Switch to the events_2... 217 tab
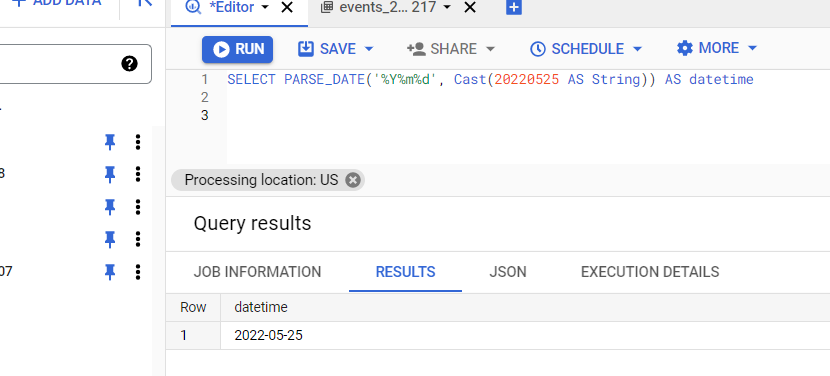Image resolution: width=830 pixels, height=376 pixels. coord(387,8)
